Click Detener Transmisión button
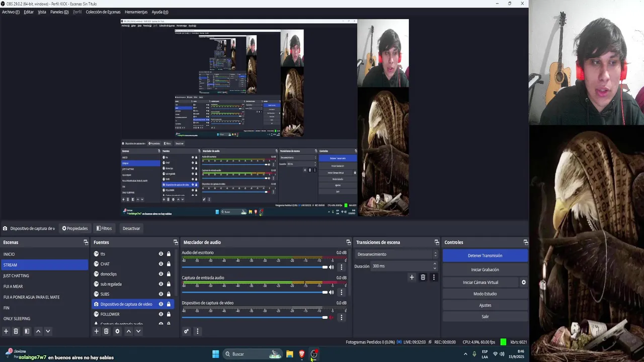Viewport: 644px width, 362px height. pyautogui.click(x=485, y=255)
